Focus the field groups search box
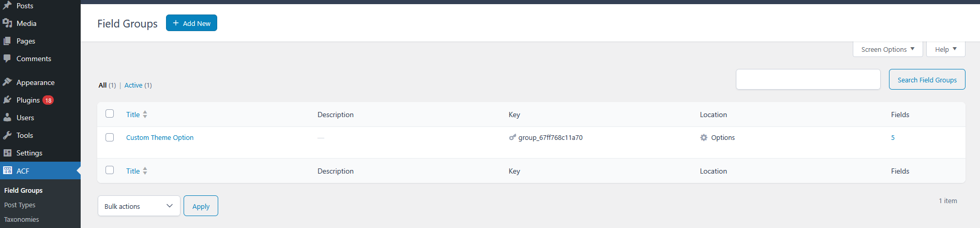Screen dimensions: 980x228 (808, 79)
